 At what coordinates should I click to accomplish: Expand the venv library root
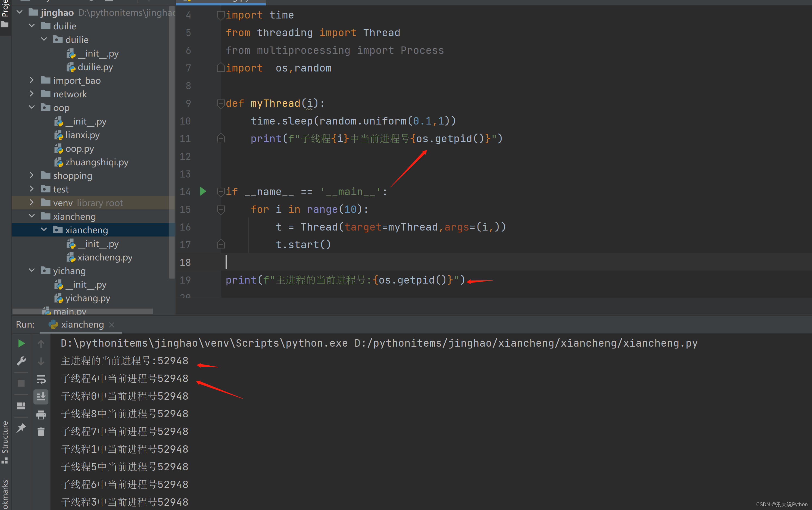click(32, 203)
